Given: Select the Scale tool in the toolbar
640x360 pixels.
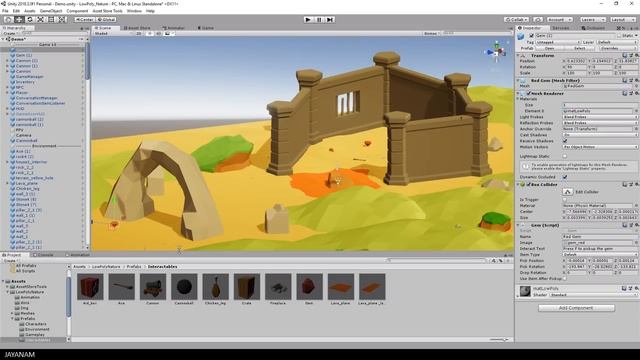Looking at the screenshot, I should click(x=40, y=20).
